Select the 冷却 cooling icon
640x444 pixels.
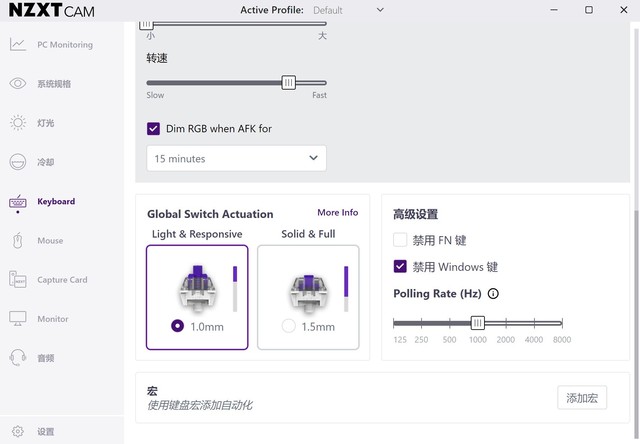point(18,162)
